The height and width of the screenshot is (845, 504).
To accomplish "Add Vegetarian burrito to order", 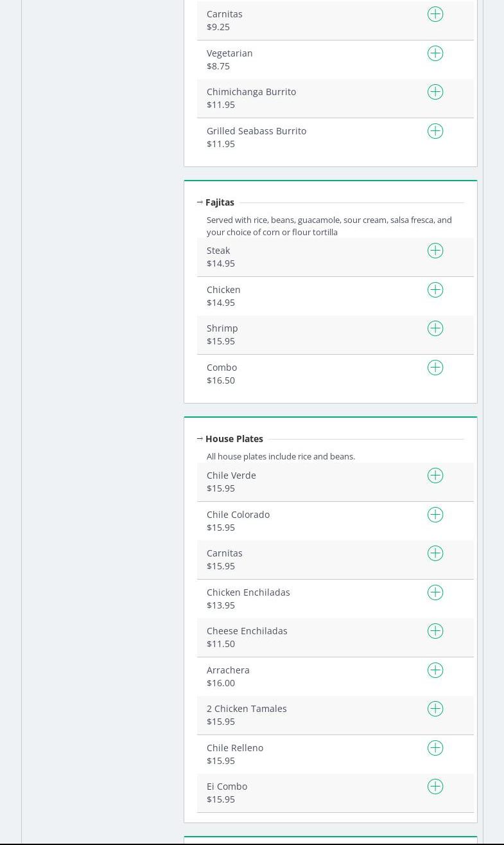I will (x=435, y=53).
